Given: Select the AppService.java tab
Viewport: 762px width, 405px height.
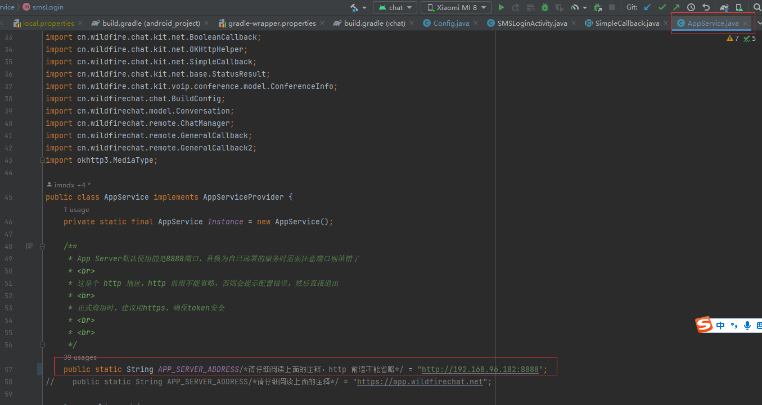Looking at the screenshot, I should pyautogui.click(x=712, y=23).
